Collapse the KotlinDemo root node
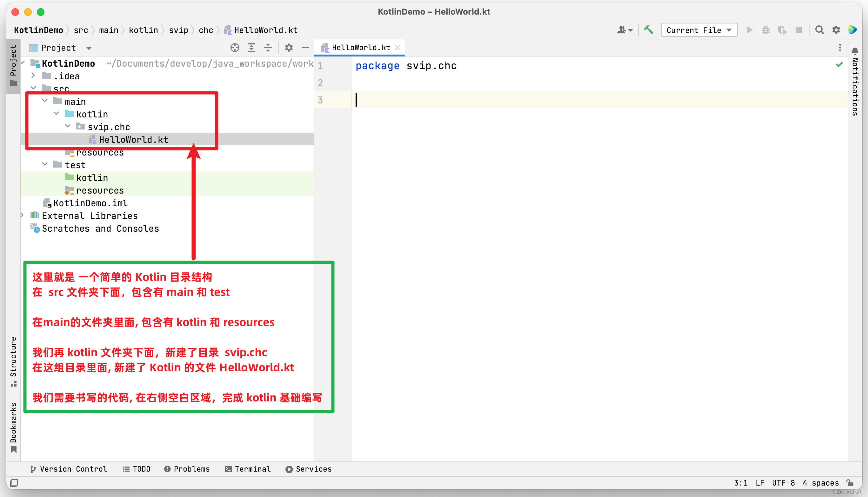Viewport: 868px width, 497px height. (x=23, y=63)
